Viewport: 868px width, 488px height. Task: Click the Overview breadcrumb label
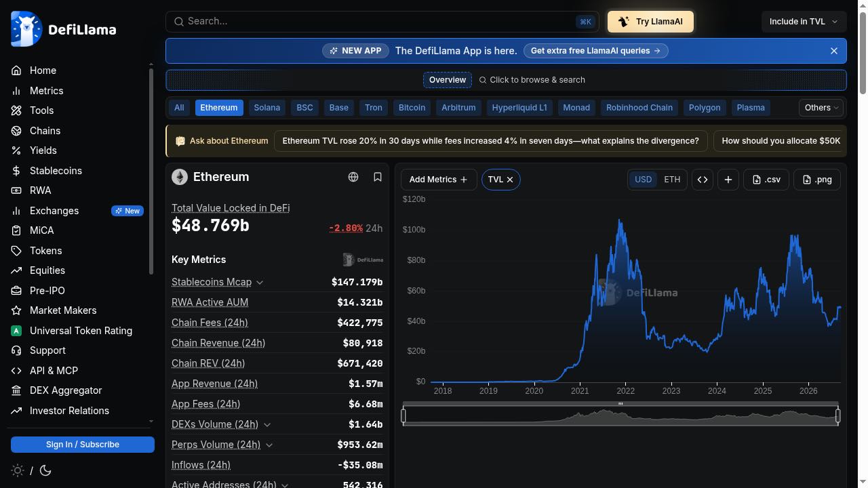click(448, 80)
